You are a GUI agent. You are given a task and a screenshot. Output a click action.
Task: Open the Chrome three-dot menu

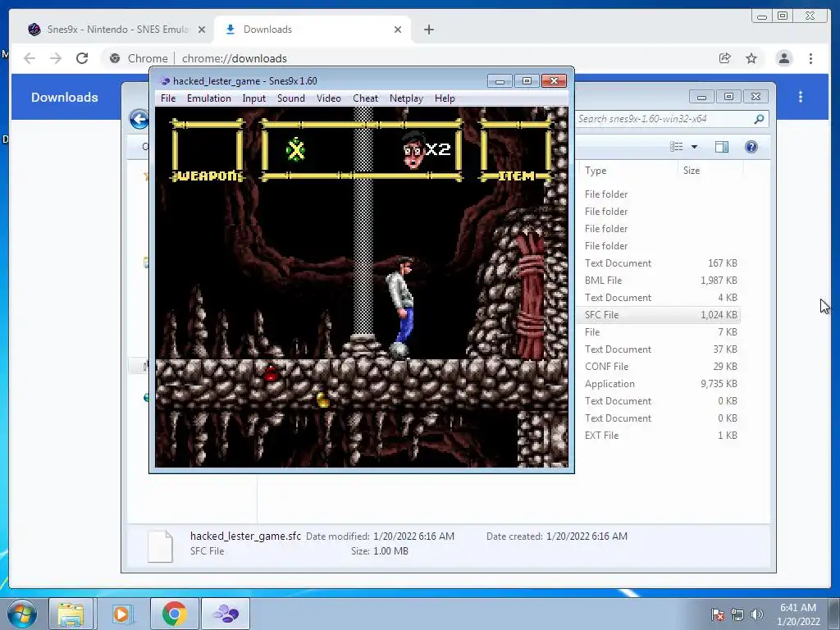[810, 58]
